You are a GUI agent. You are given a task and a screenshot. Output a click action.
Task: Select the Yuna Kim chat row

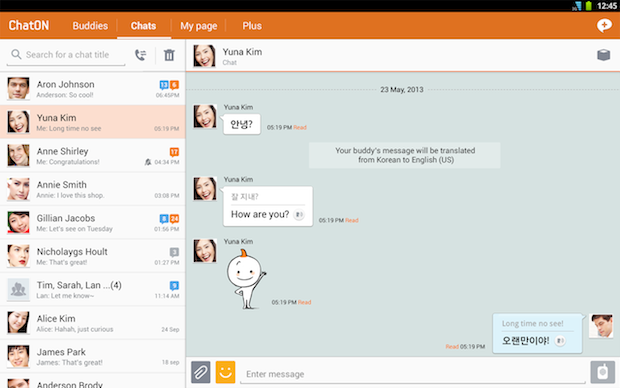tap(93, 122)
